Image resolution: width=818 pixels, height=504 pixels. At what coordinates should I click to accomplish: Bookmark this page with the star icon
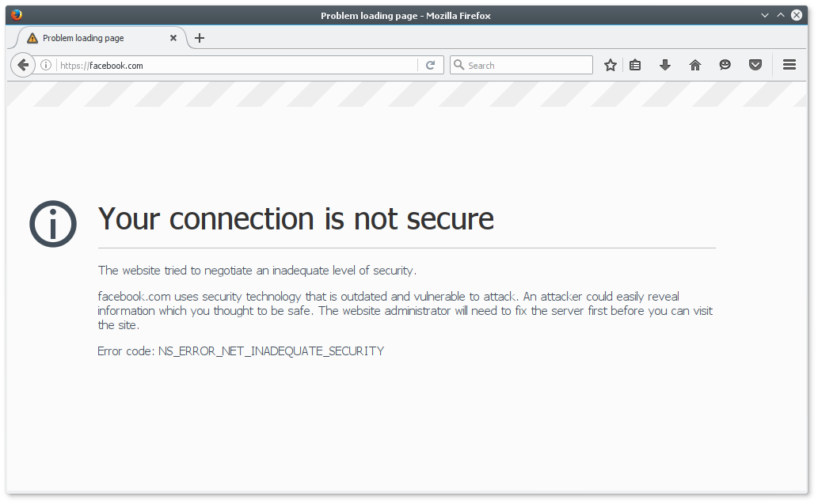611,65
